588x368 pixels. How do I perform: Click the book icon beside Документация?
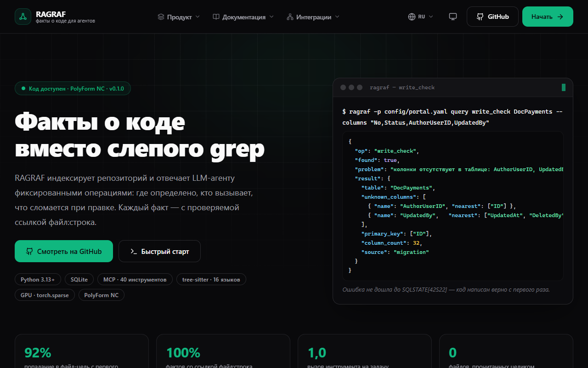[216, 17]
